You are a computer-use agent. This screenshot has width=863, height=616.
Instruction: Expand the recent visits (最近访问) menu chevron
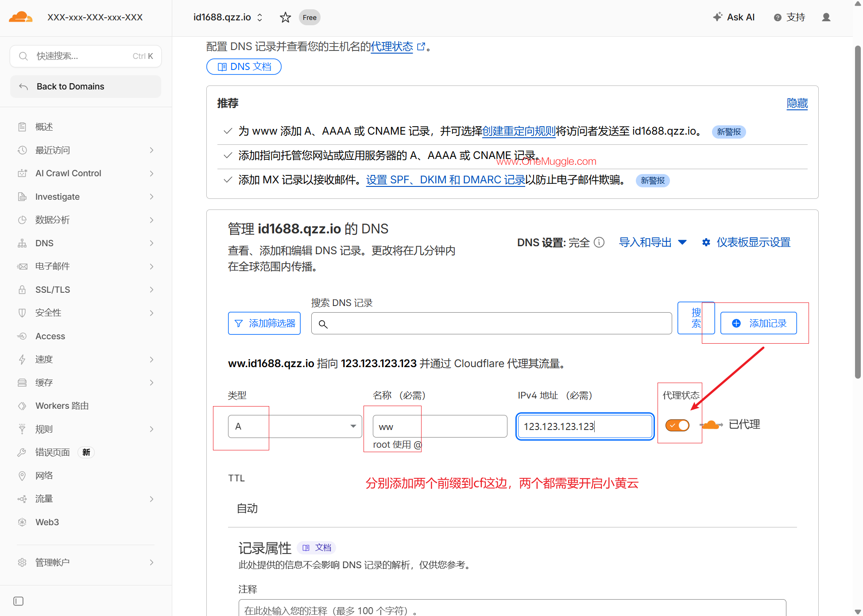point(151,150)
